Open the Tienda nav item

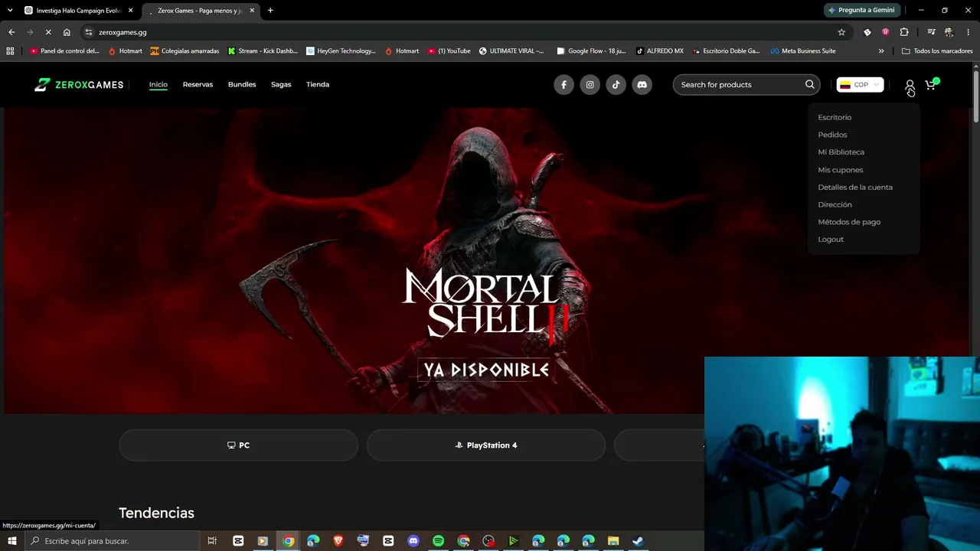[x=318, y=84]
